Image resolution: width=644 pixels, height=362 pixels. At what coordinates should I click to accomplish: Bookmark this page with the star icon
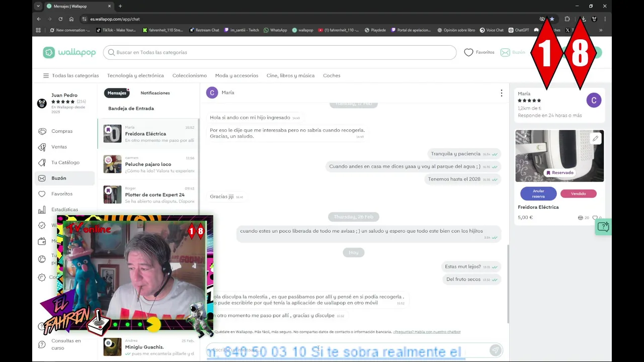(x=552, y=19)
